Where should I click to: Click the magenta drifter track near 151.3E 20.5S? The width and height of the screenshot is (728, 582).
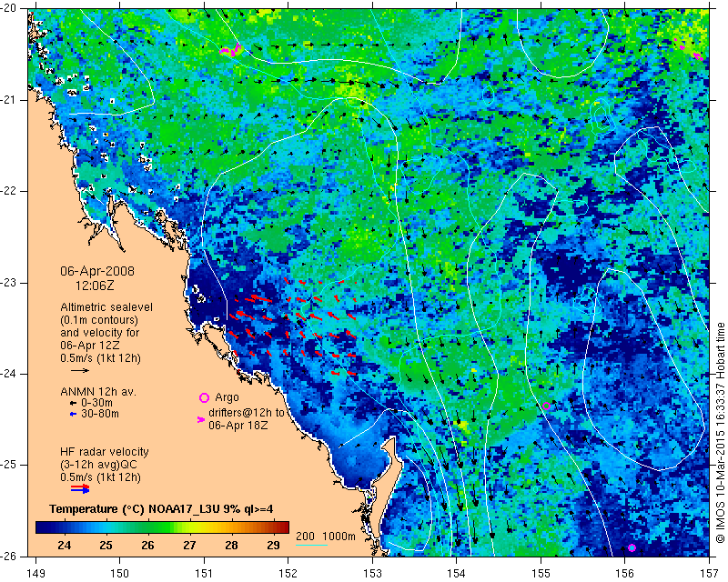(231, 50)
